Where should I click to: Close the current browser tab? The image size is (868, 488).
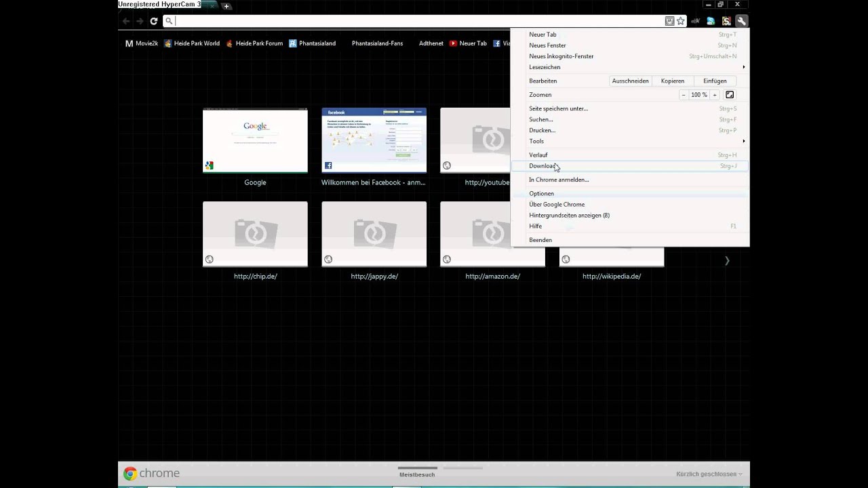coord(213,5)
